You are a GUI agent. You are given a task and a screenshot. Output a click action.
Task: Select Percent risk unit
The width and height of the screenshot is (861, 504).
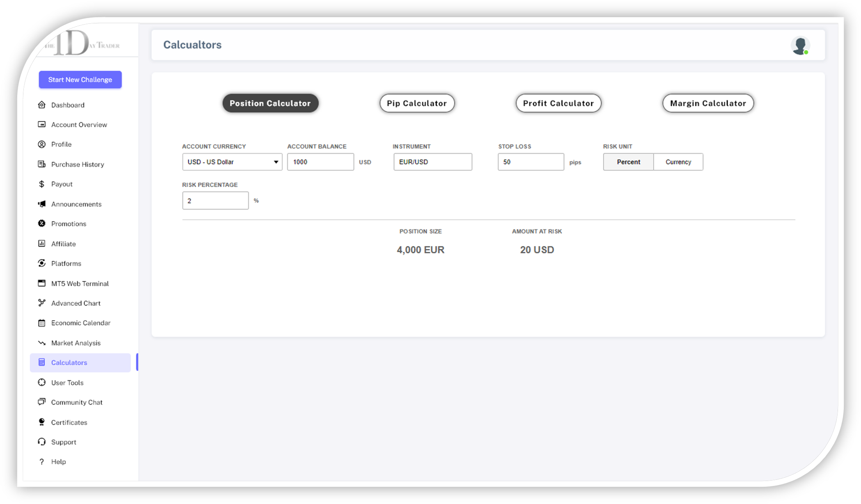coord(628,162)
